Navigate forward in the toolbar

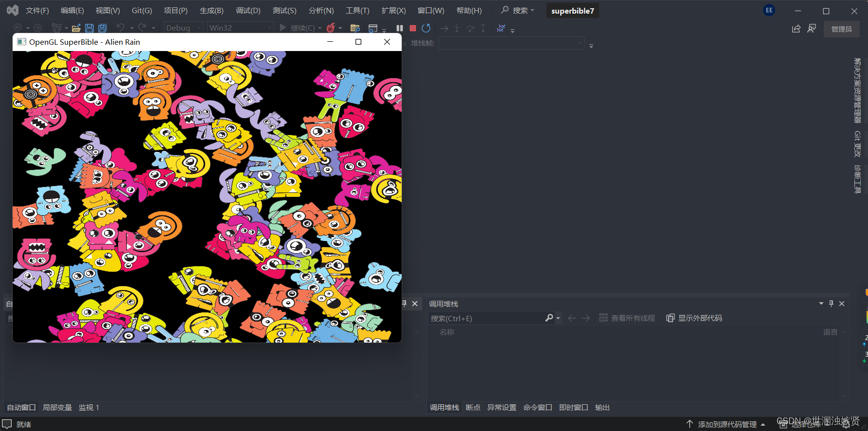click(x=37, y=28)
